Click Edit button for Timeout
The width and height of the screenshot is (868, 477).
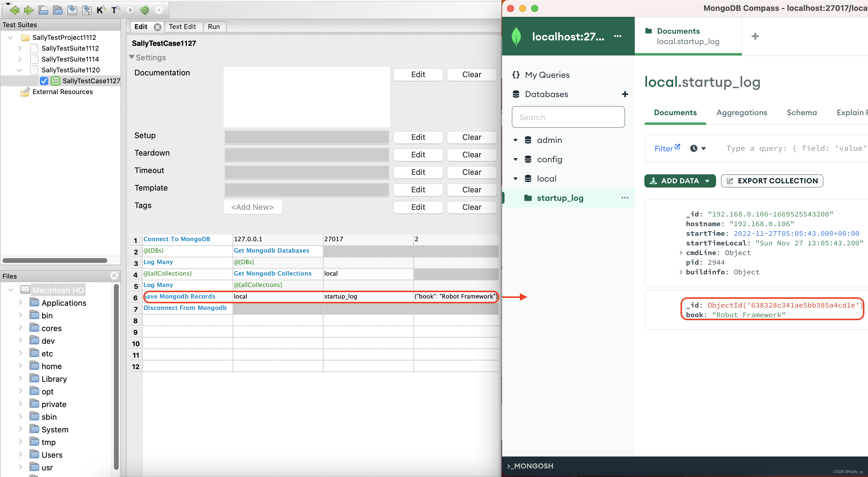tap(418, 172)
